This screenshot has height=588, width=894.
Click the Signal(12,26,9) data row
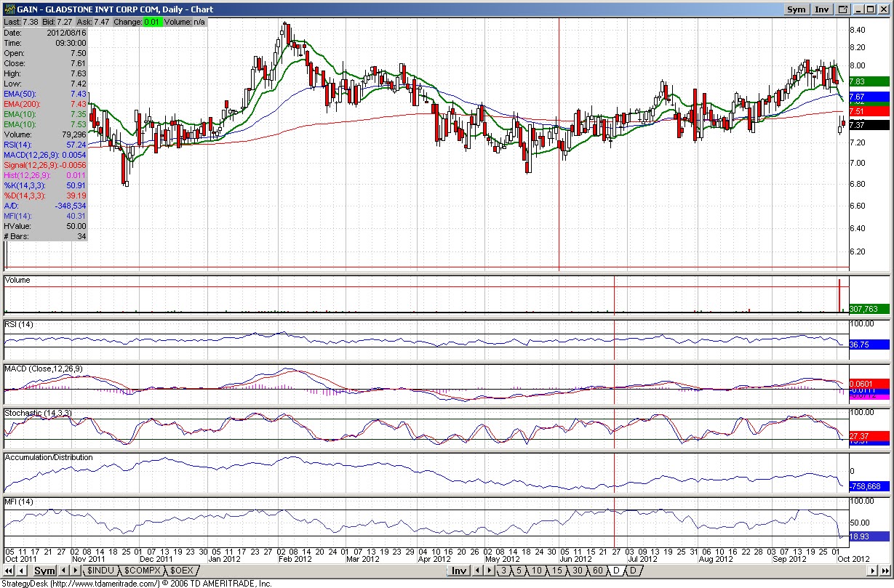point(45,165)
